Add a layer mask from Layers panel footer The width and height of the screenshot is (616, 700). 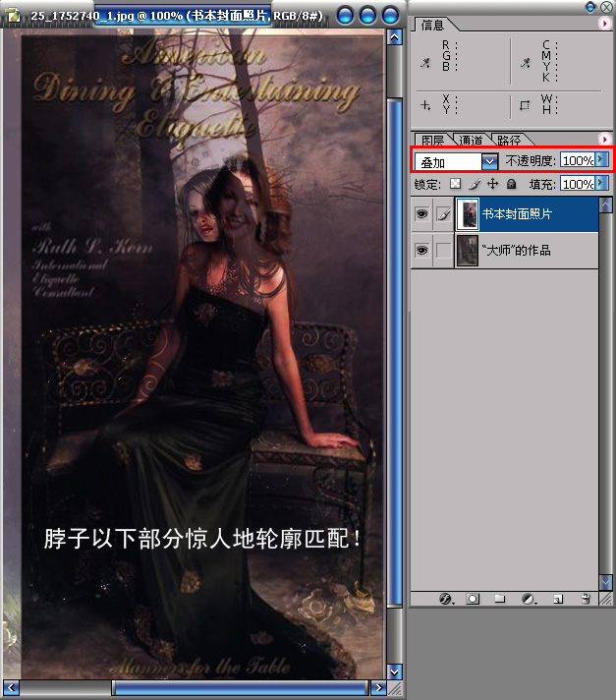point(473,599)
